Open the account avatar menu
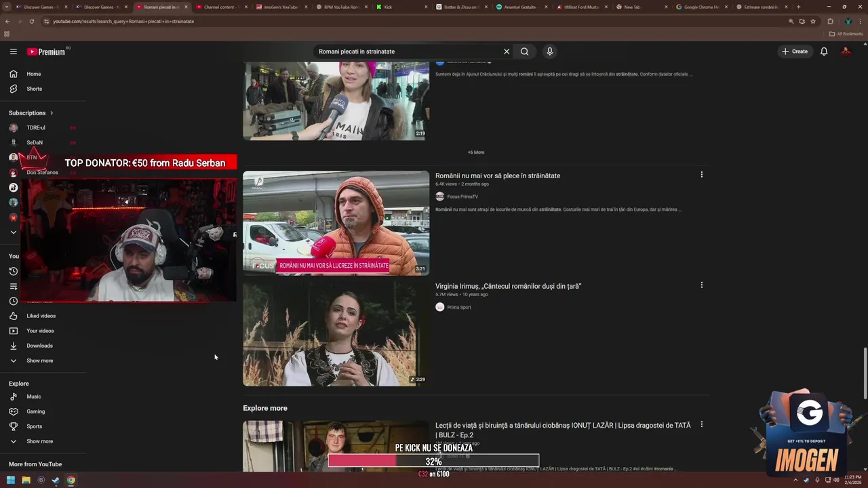Viewport: 868px width, 488px height. [846, 52]
